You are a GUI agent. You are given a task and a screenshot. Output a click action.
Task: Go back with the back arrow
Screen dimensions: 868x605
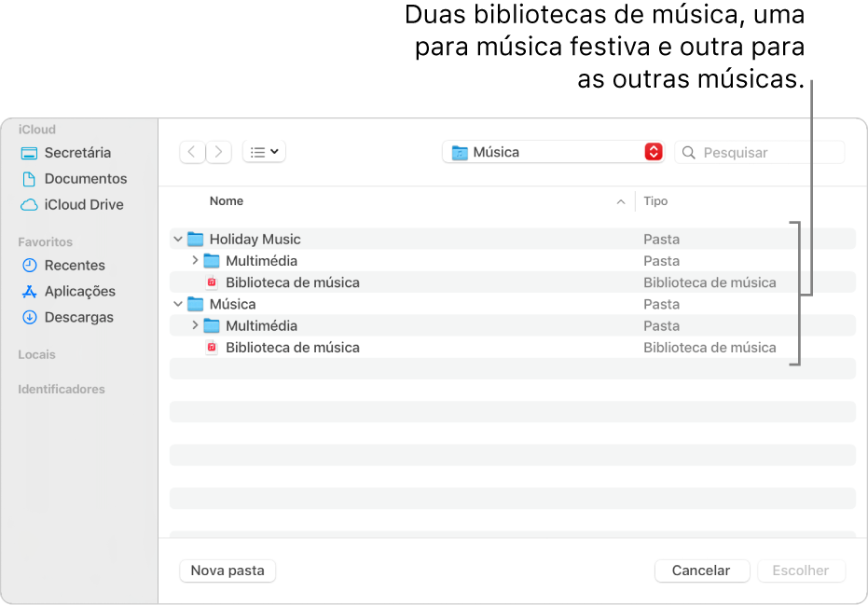click(192, 152)
